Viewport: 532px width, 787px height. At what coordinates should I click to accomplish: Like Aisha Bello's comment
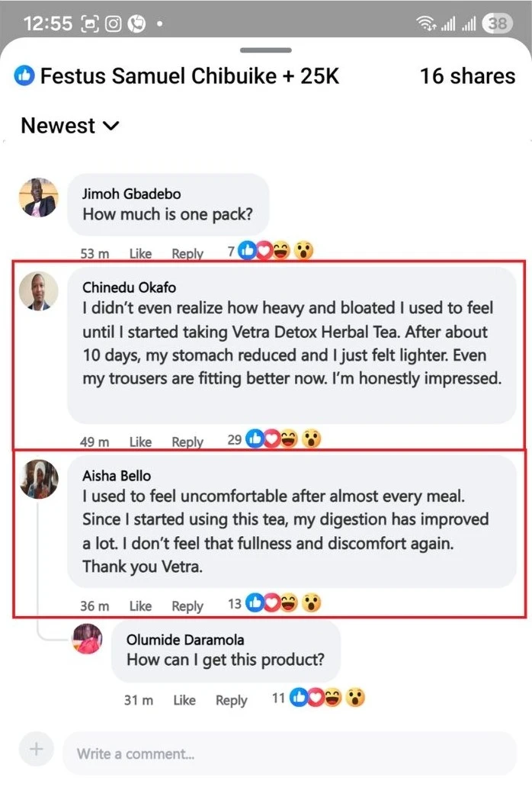(x=140, y=606)
